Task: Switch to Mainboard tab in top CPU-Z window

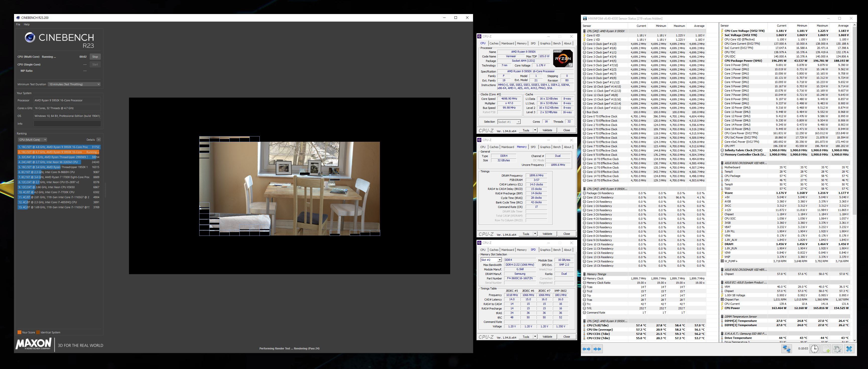Action: pyautogui.click(x=507, y=43)
